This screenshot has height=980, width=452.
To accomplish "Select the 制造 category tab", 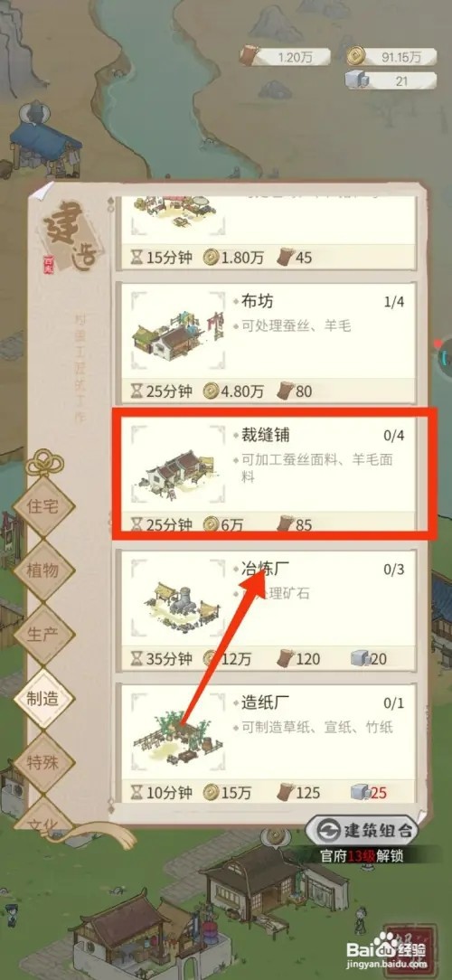I will point(43,699).
